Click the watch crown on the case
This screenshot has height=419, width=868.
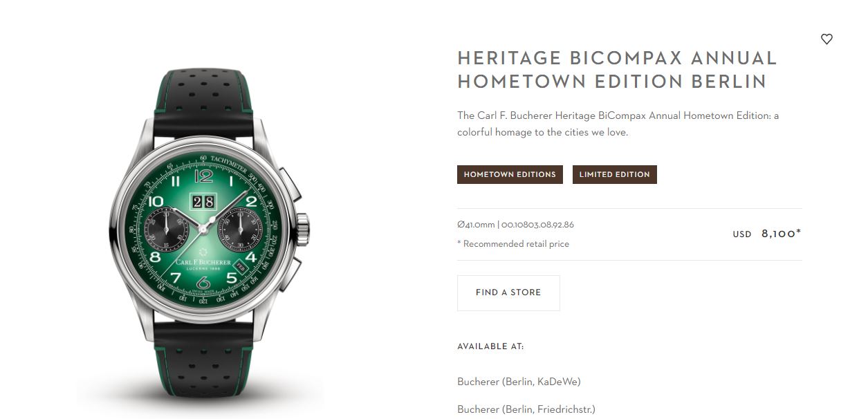[302, 230]
